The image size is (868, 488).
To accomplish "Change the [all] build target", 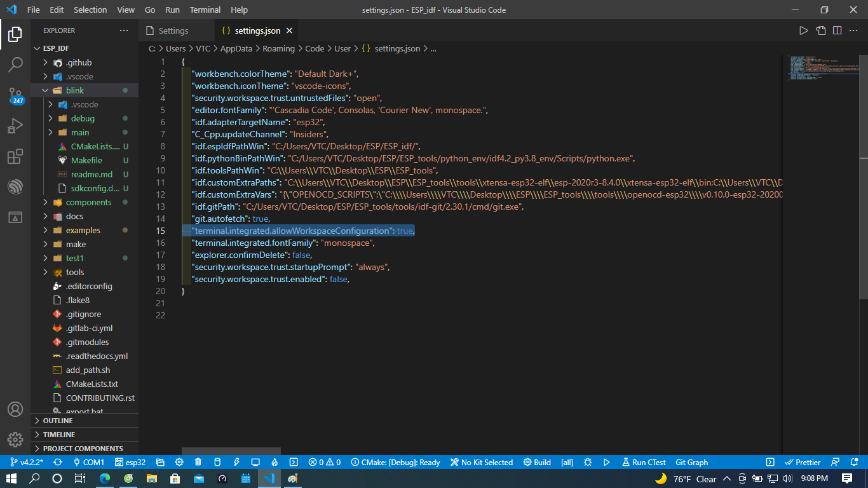I will click(567, 462).
